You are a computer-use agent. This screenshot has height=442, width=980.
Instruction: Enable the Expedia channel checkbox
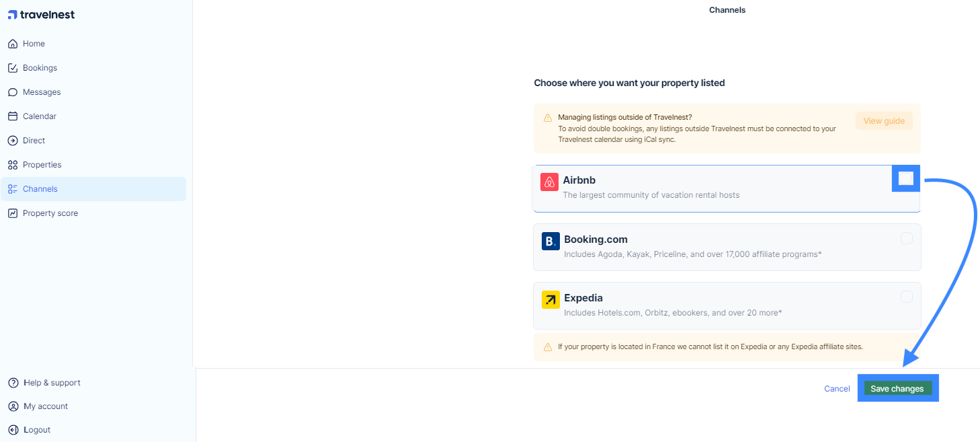(x=906, y=296)
